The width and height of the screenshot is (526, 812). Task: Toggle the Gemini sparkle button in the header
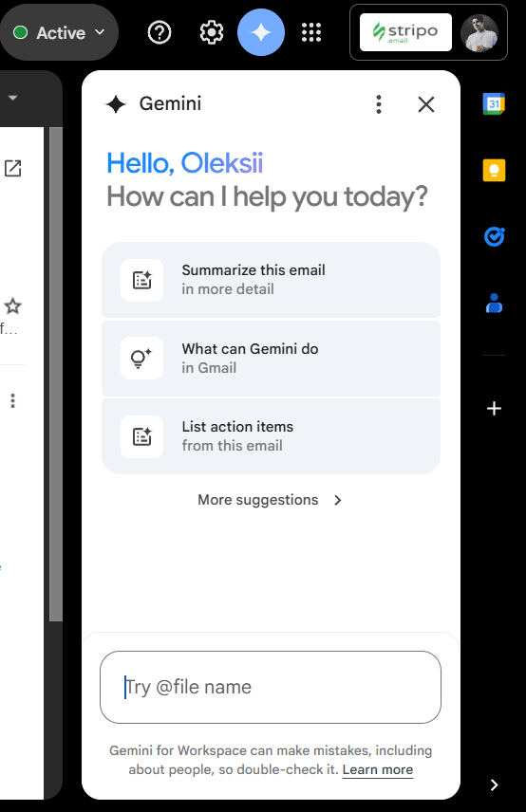[x=261, y=32]
